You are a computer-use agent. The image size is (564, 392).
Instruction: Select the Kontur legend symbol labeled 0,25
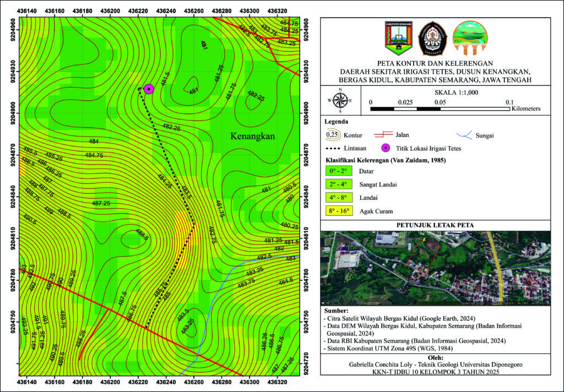coord(332,135)
